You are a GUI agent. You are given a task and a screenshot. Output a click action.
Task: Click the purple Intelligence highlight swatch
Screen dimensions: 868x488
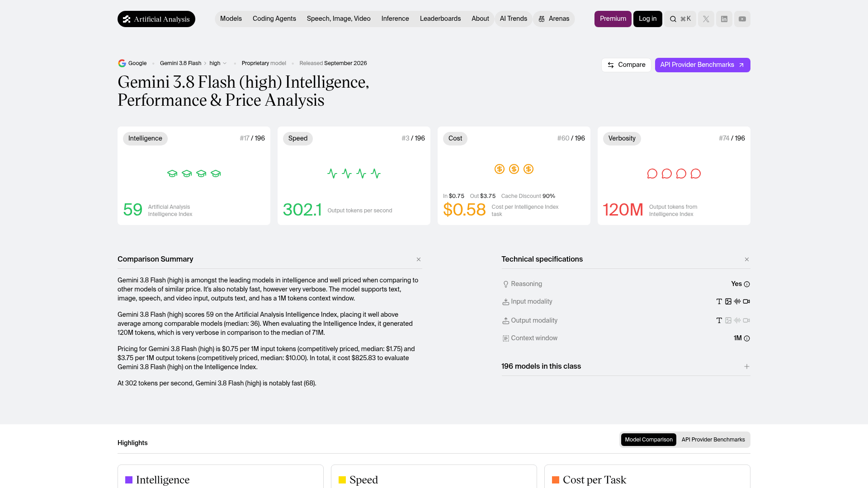tap(129, 480)
